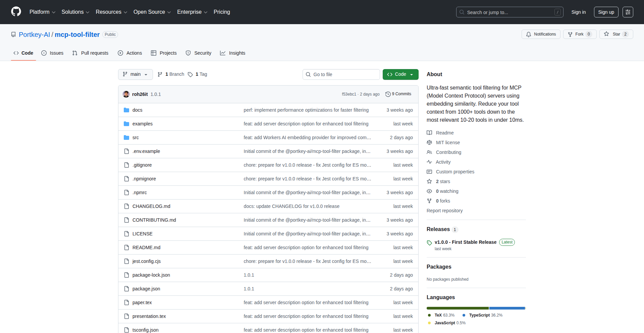This screenshot has height=333, width=644.
Task: Click the commits history clock icon
Action: coord(388,94)
